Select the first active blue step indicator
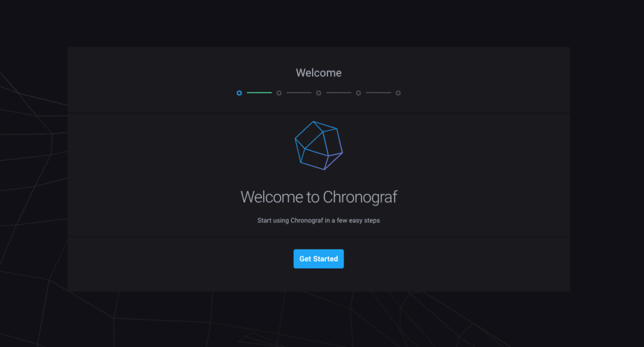The height and width of the screenshot is (347, 644). click(x=239, y=93)
